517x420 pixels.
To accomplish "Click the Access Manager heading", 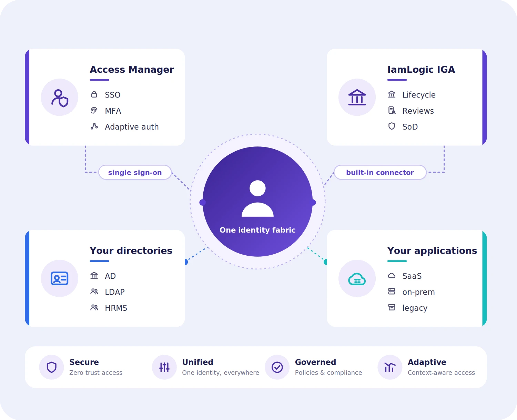I will (132, 70).
